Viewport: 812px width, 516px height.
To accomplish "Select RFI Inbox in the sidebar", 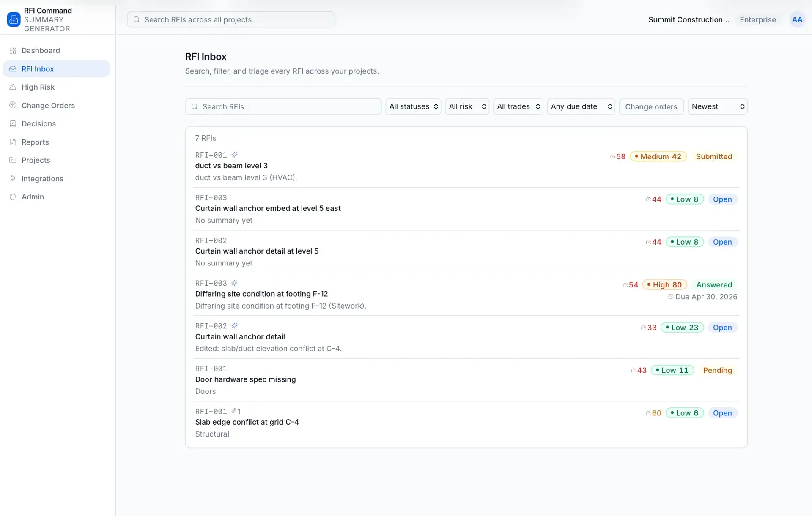I will coord(56,69).
